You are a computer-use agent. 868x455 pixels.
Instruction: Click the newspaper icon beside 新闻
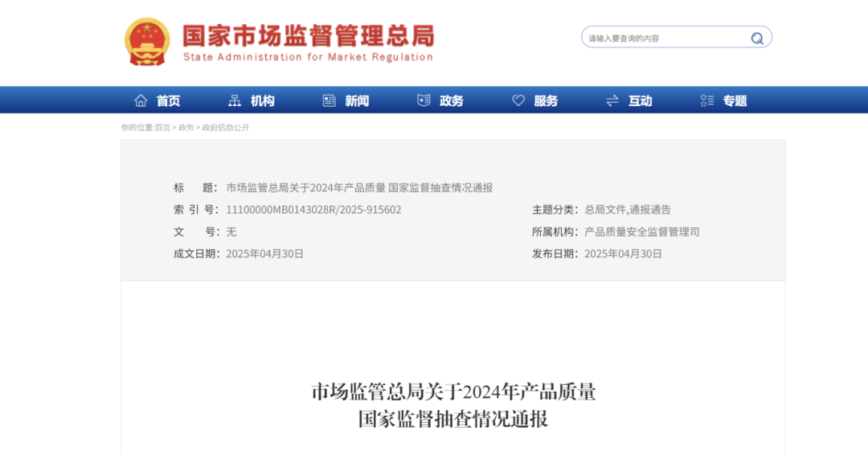(330, 100)
